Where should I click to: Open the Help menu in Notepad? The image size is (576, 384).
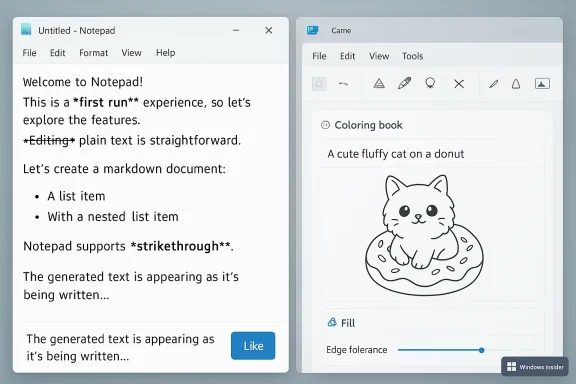click(x=166, y=53)
